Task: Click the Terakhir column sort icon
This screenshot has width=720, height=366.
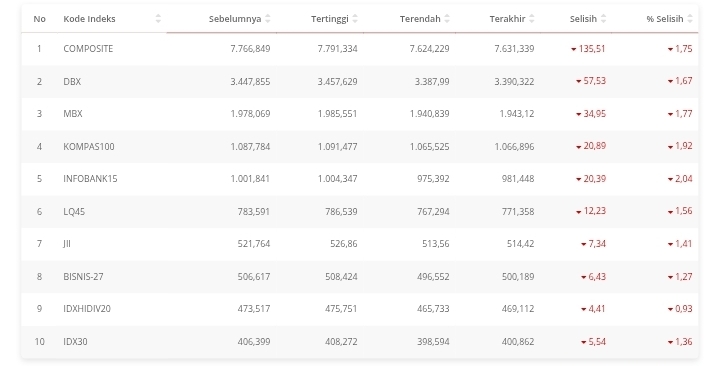Action: [532, 19]
